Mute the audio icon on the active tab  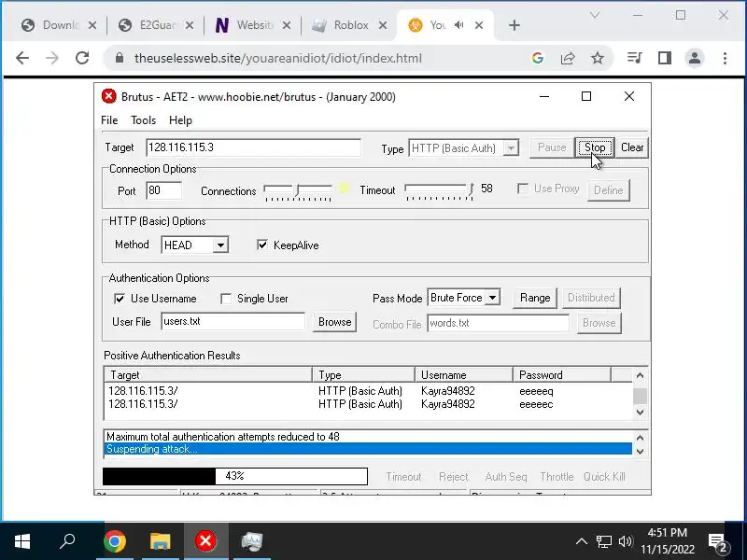point(458,25)
